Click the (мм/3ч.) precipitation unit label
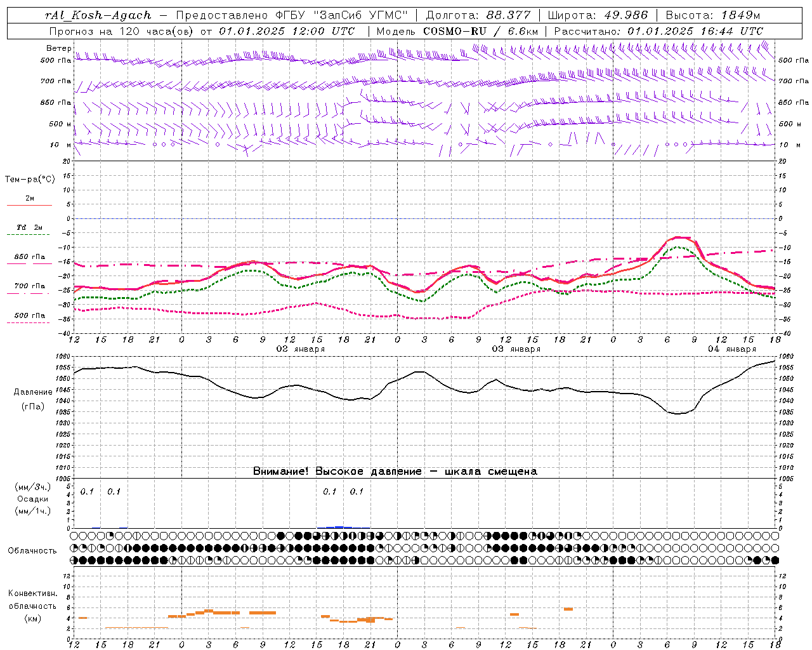The width and height of the screenshot is (812, 650). click(x=33, y=487)
